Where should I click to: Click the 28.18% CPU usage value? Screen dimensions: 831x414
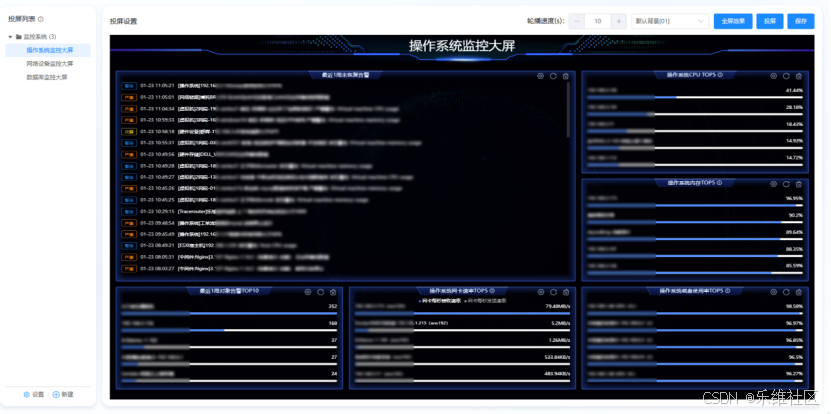point(794,107)
